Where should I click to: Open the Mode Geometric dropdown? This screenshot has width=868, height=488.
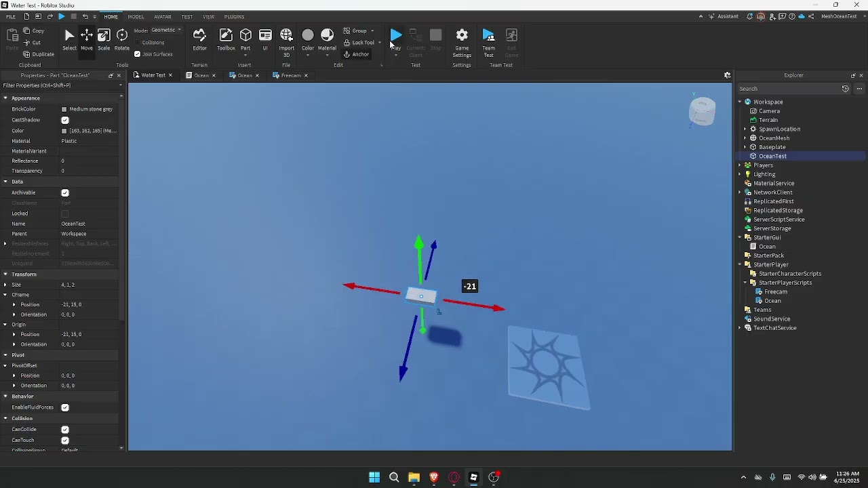point(165,30)
